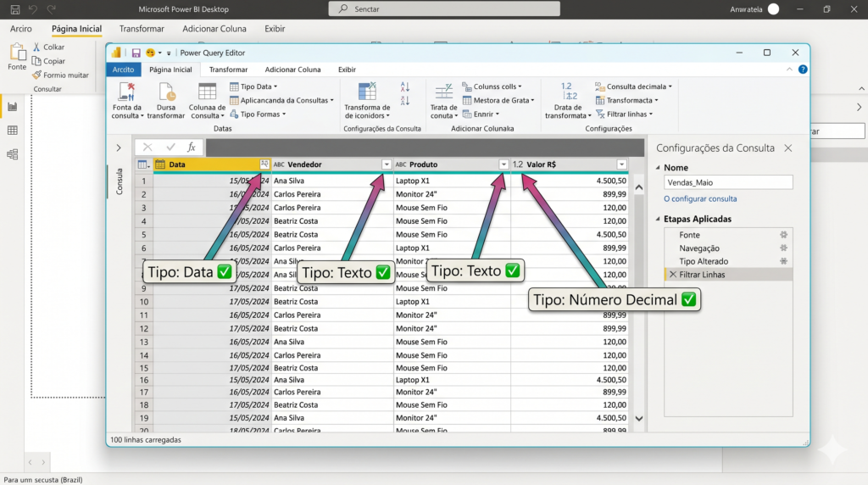Viewport: 868px width, 485px height.
Task: Click the Fonta da consulta icon
Action: coord(127,92)
